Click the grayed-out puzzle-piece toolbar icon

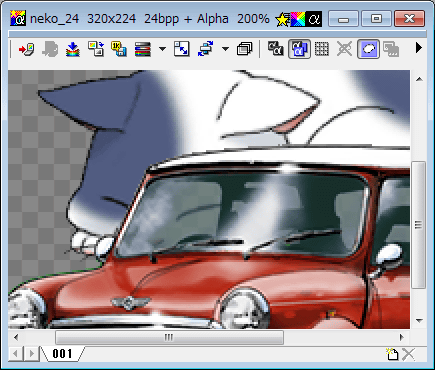(50, 49)
